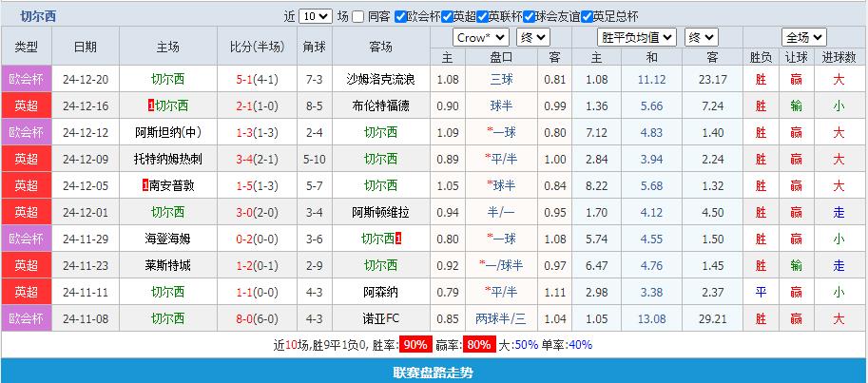Image resolution: width=868 pixels, height=383 pixels.
Task: Click the 输 handicap result in the 布伦特福德 row
Action: (x=797, y=105)
